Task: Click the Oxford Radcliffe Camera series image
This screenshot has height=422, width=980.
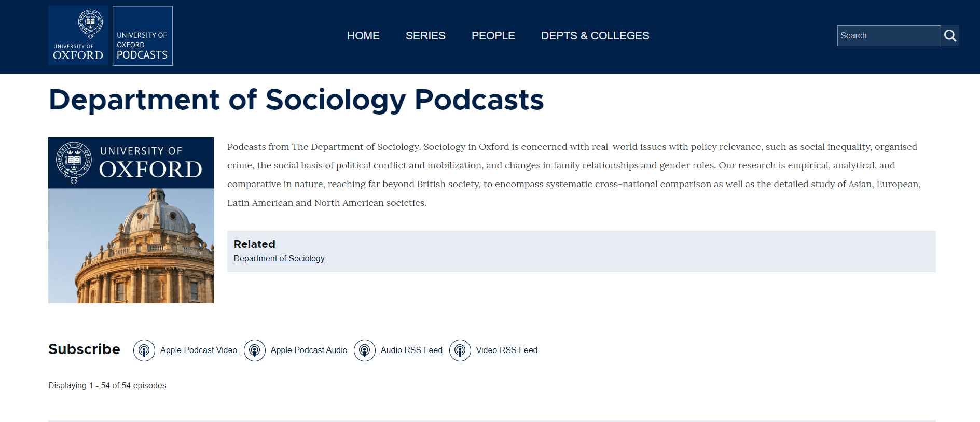Action: pyautogui.click(x=131, y=220)
